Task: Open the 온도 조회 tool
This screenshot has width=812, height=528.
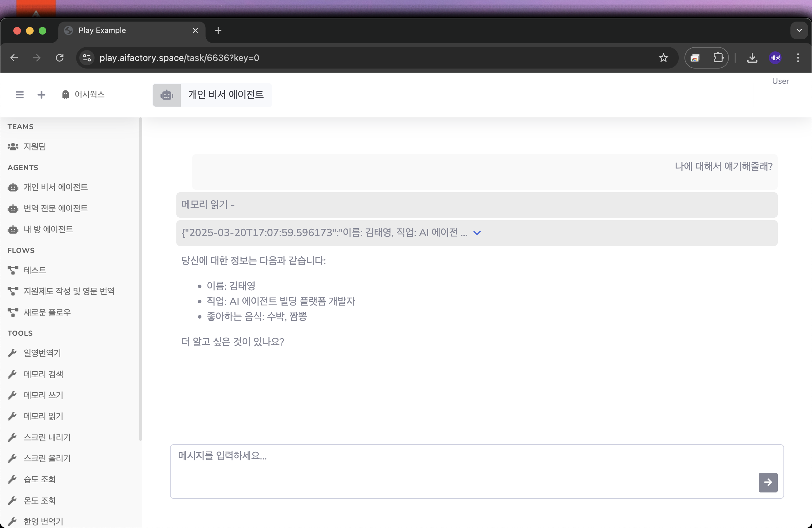Action: pos(32,500)
